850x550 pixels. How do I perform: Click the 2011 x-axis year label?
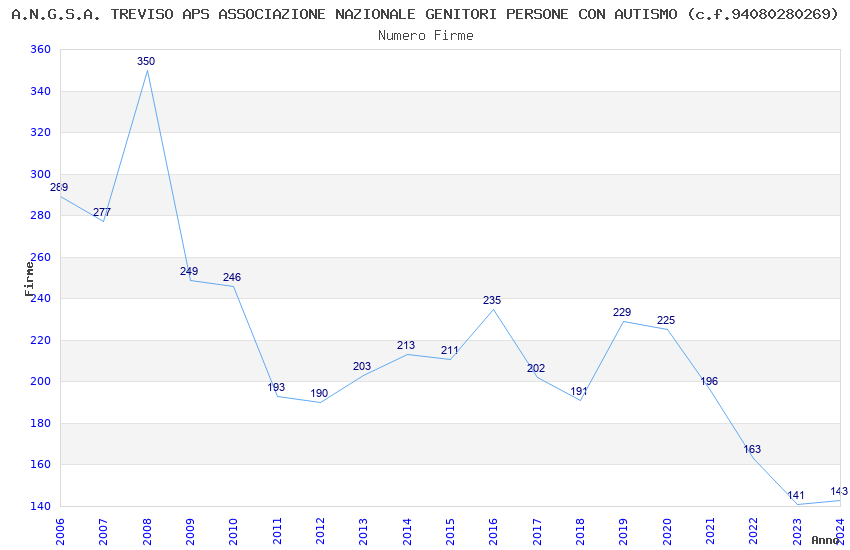(x=277, y=532)
